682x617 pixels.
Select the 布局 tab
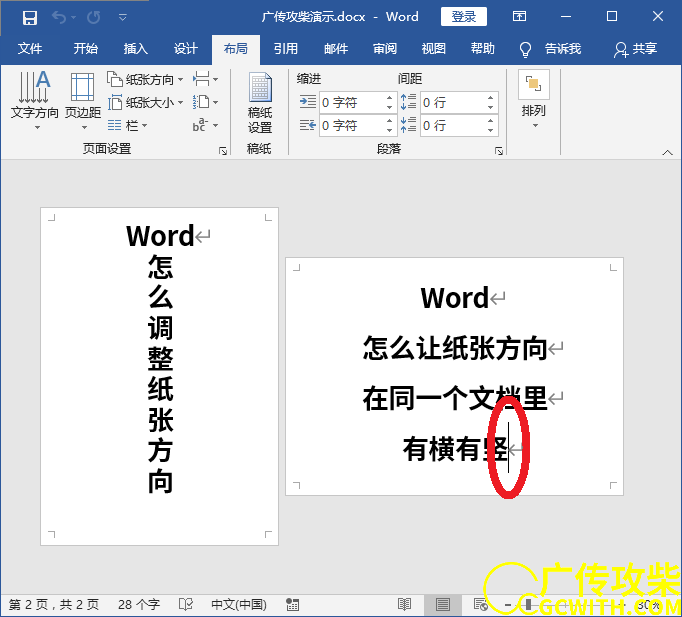(236, 49)
